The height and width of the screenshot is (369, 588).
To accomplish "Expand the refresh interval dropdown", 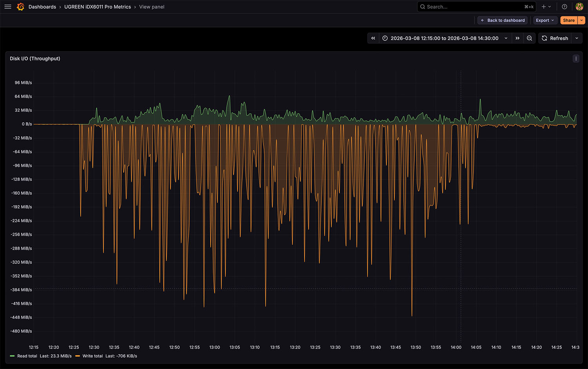I will coord(577,38).
